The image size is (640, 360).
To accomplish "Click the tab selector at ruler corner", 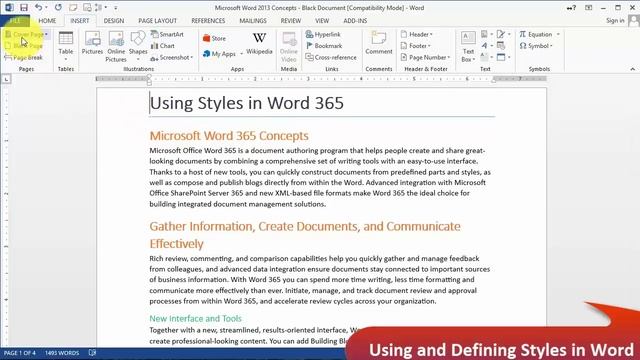I will click(6, 79).
